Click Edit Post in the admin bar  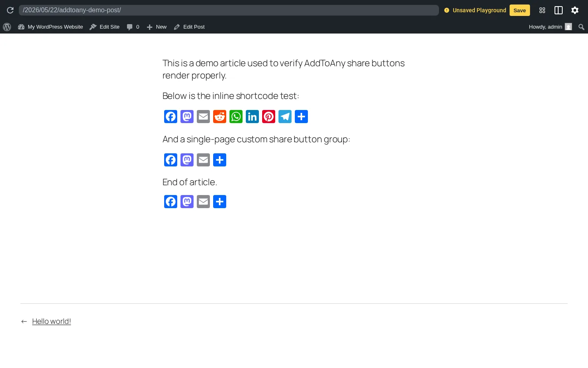(189, 27)
